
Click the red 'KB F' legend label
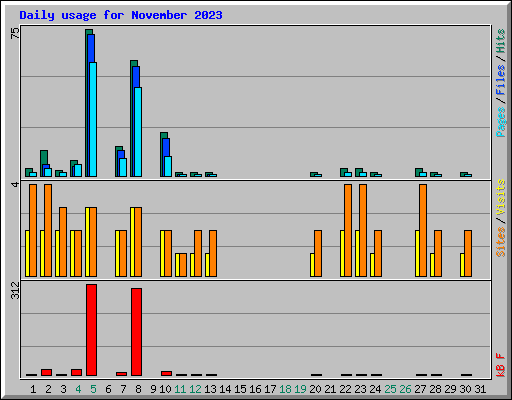(x=500, y=365)
